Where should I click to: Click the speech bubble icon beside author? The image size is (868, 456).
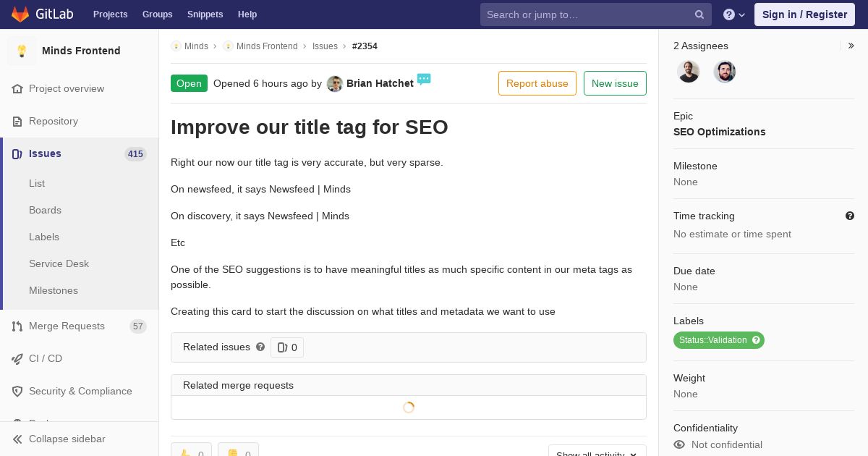(x=424, y=79)
